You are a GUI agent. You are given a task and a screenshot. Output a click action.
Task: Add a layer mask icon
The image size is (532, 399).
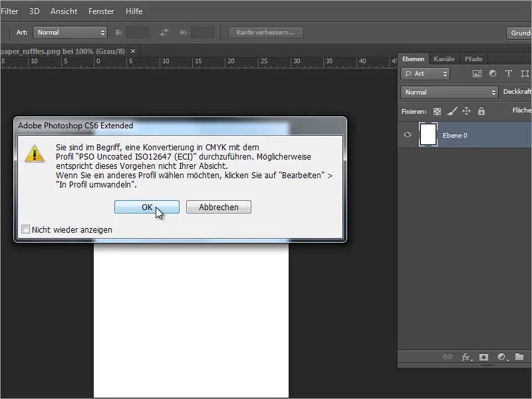point(483,357)
